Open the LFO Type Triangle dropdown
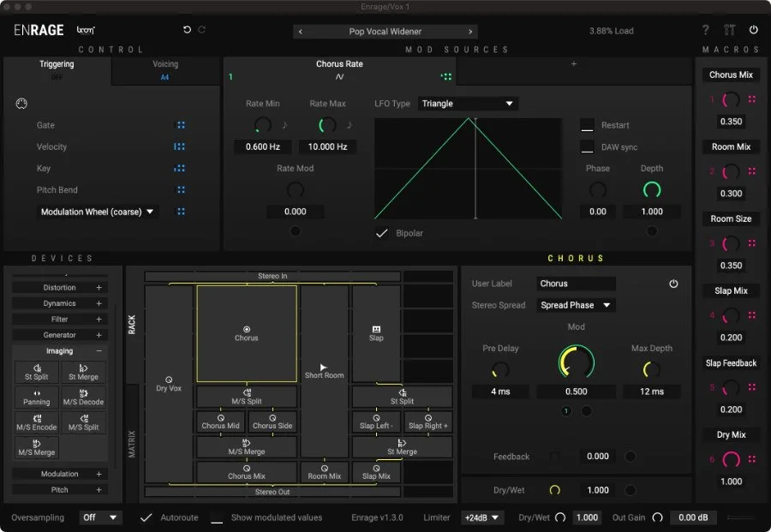Screen dimensions: 771x532 [x=468, y=104]
